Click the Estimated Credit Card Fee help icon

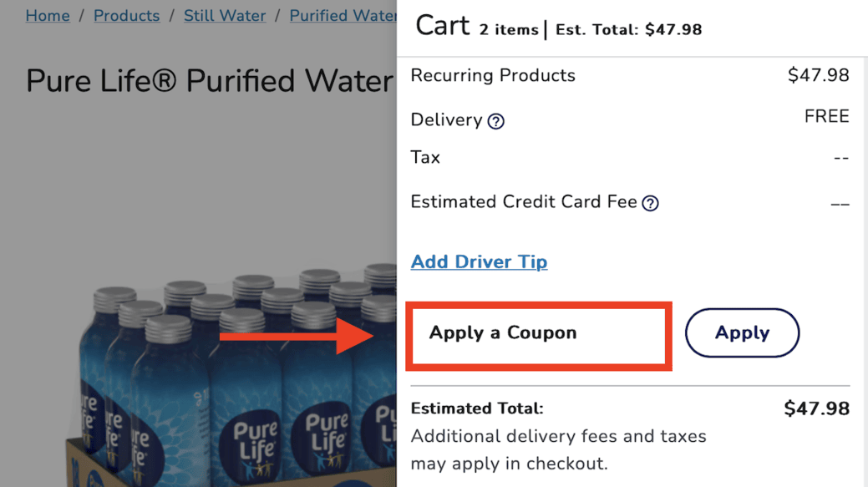click(650, 203)
